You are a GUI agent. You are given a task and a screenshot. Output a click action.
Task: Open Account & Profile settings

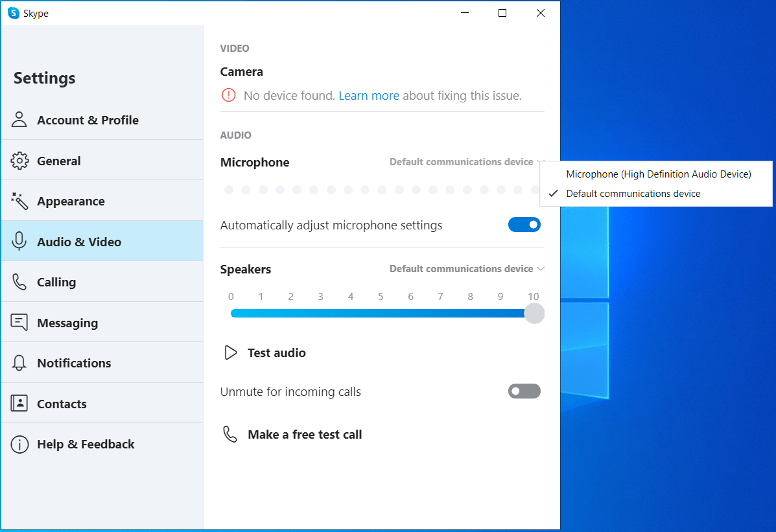(x=102, y=120)
